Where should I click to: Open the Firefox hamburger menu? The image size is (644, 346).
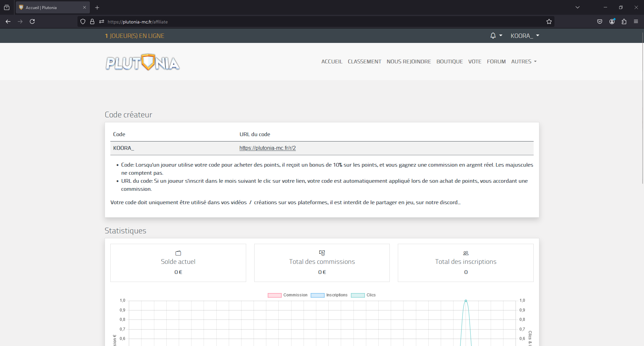pyautogui.click(x=636, y=21)
